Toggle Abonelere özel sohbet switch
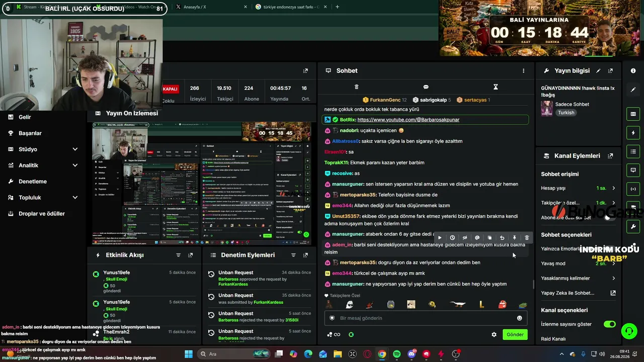644x362 pixels. click(610, 218)
